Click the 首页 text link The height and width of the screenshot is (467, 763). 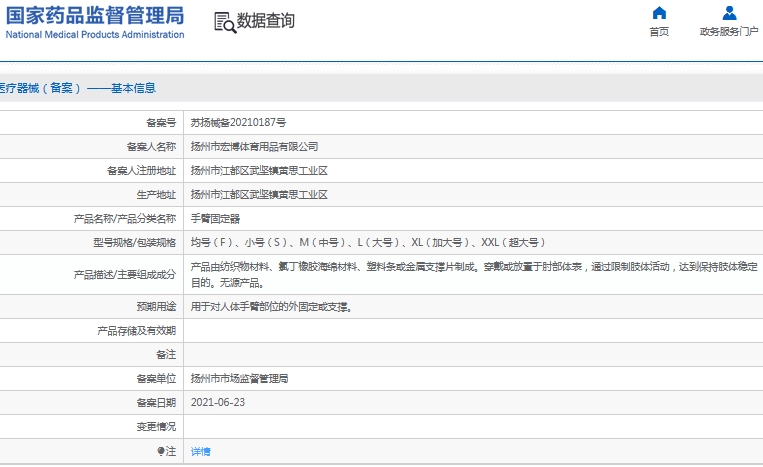tap(659, 32)
